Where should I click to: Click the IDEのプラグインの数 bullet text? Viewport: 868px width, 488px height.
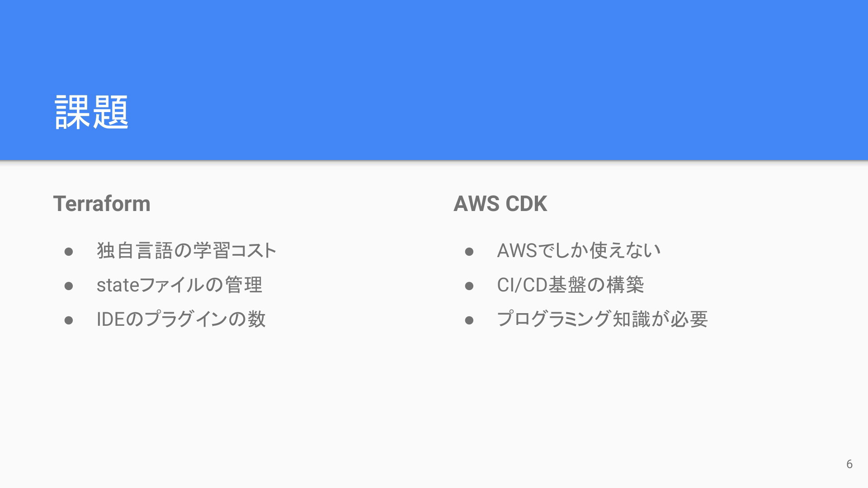[181, 319]
